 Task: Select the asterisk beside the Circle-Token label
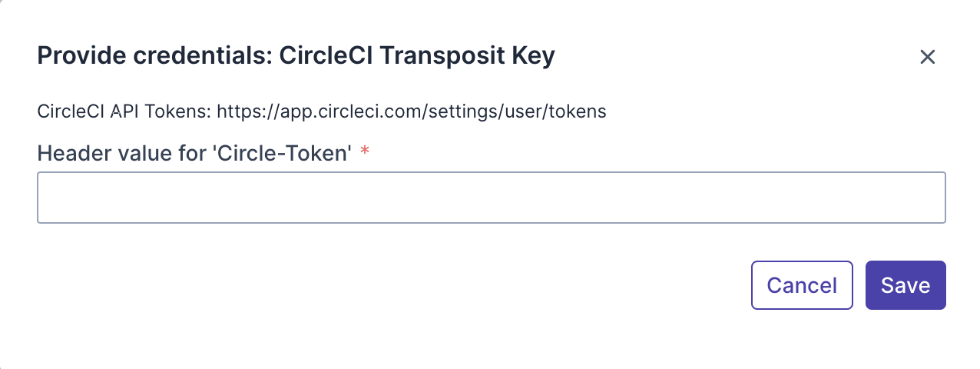tap(365, 153)
